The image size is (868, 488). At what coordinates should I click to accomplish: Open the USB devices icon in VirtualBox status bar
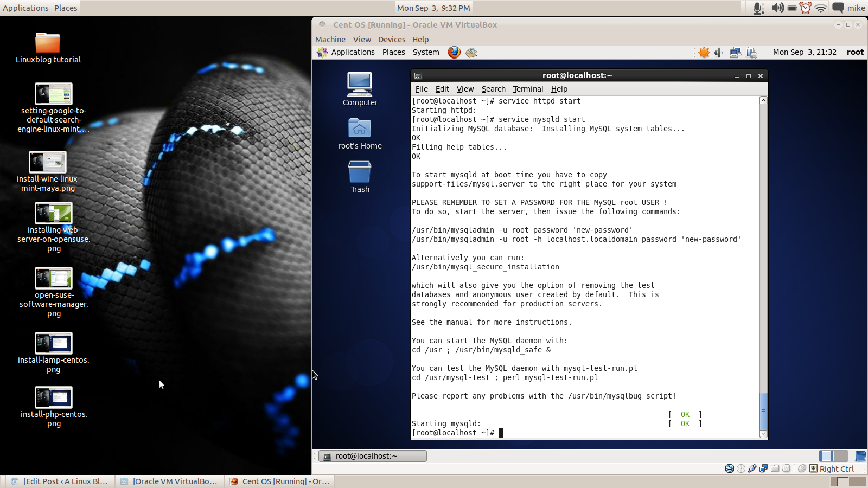tap(752, 468)
